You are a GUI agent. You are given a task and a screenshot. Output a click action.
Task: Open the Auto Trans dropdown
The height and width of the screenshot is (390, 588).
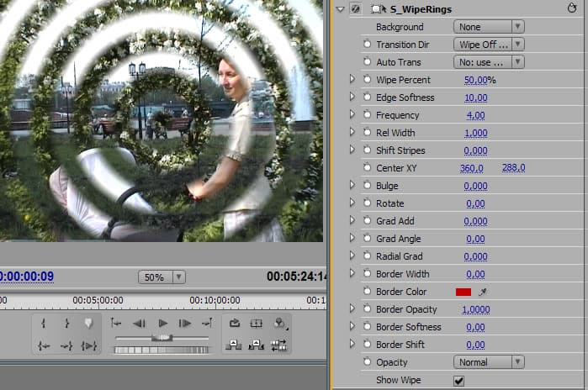pyautogui.click(x=489, y=62)
